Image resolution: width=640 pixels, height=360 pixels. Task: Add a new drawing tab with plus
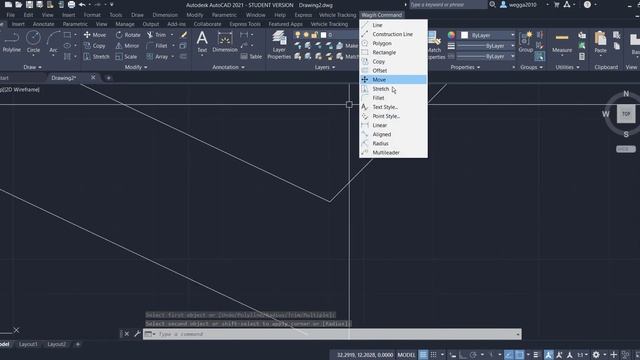[109, 78]
